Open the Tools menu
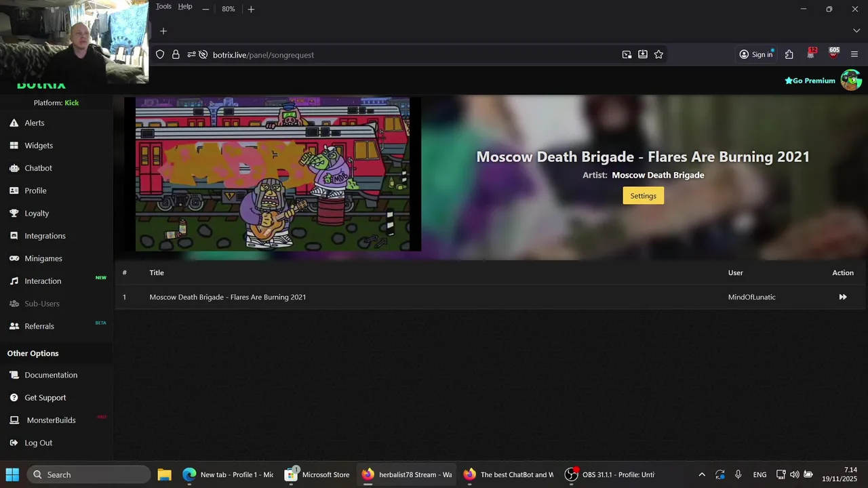868x488 pixels. pos(163,6)
